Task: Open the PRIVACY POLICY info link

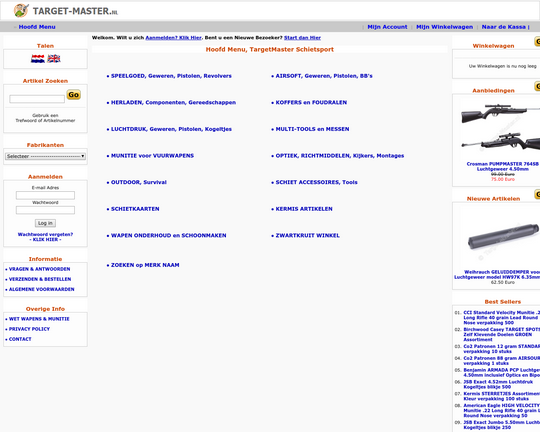Action: pos(29,329)
